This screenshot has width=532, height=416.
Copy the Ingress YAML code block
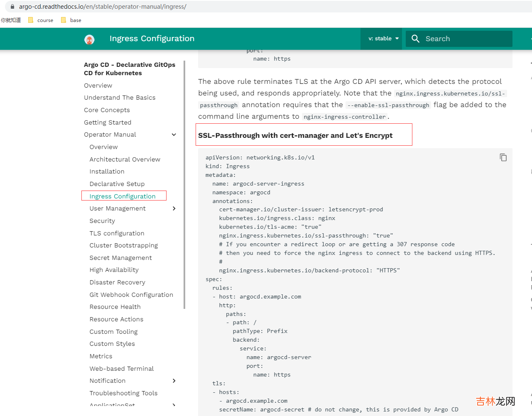point(503,157)
